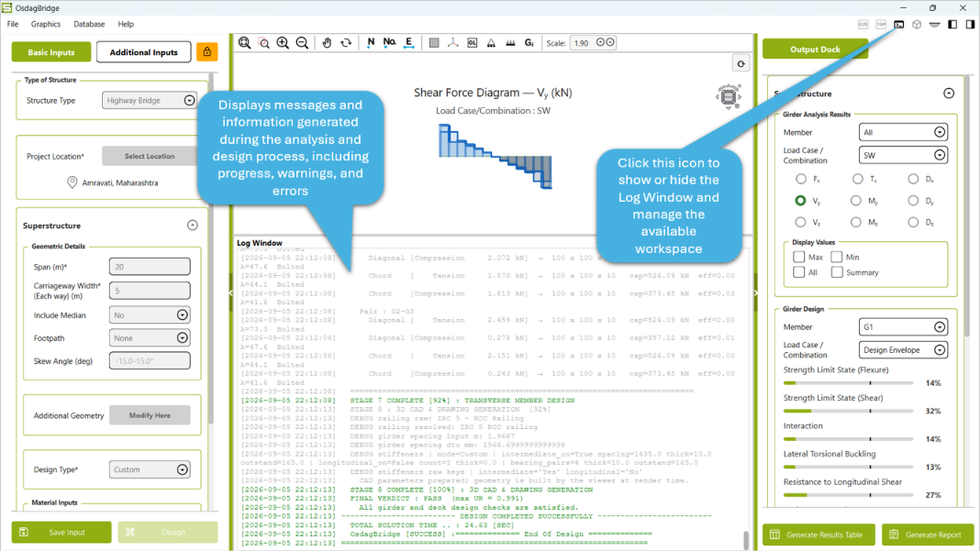Toggle the 3D axes icon
The width and height of the screenshot is (980, 551).
(x=453, y=42)
